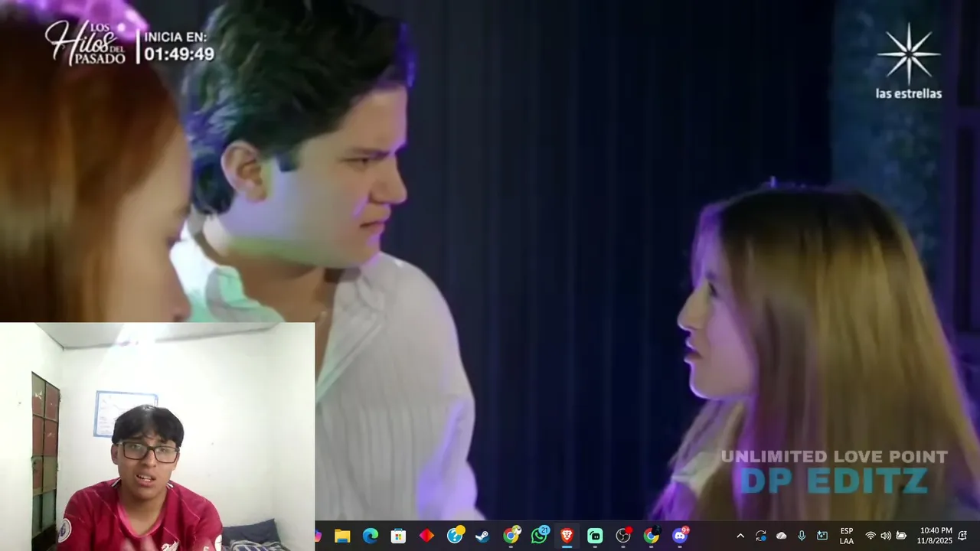This screenshot has height=551, width=980.
Task: Open File Explorer from the taskbar
Action: tap(342, 536)
